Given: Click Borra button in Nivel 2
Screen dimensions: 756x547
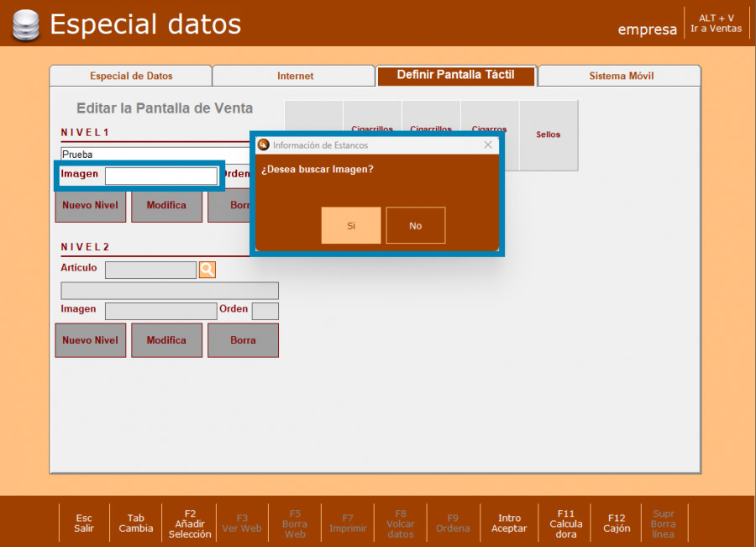Looking at the screenshot, I should point(243,340).
